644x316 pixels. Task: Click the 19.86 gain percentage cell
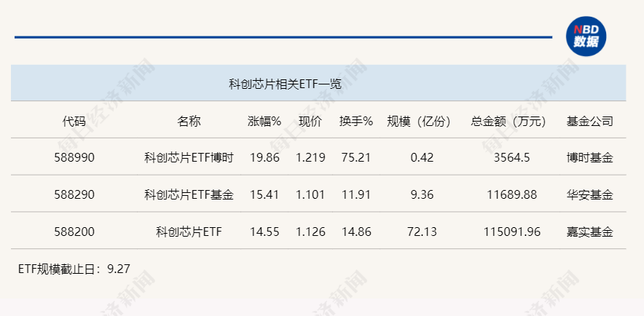(x=264, y=158)
